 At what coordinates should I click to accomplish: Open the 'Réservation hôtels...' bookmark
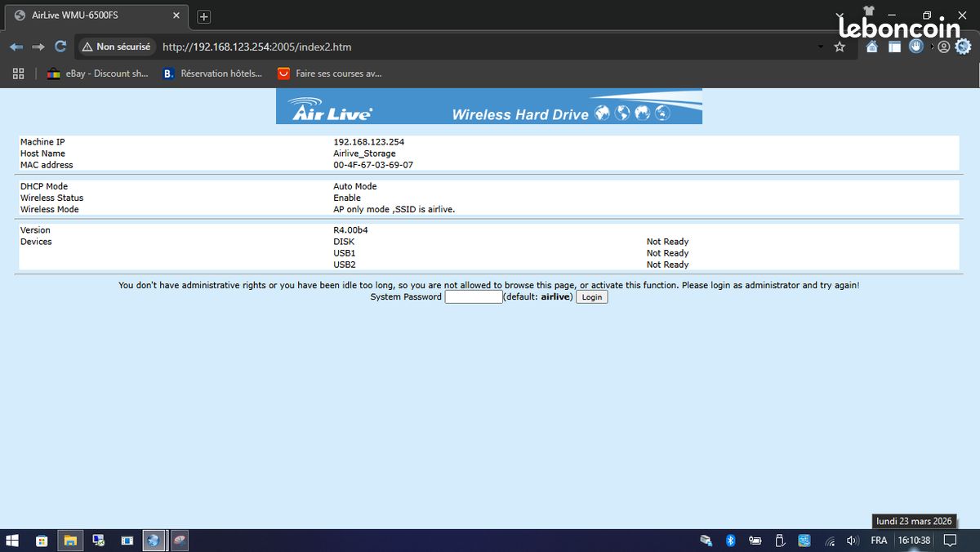[212, 73]
